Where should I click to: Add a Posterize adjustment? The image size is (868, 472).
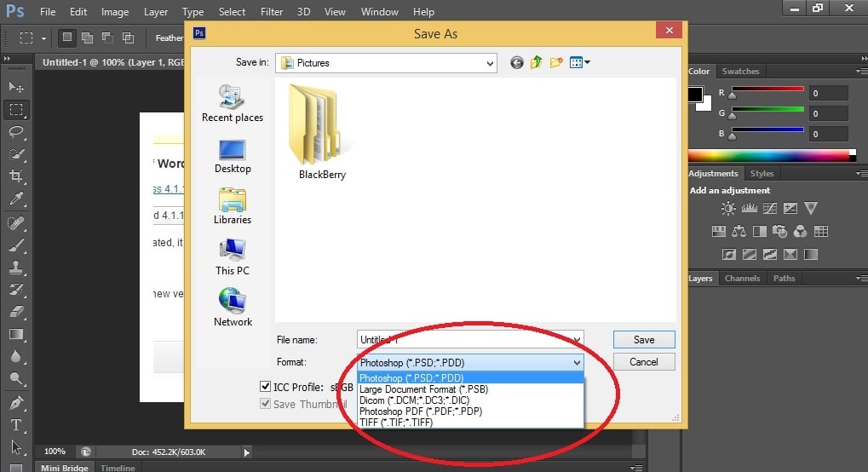coord(750,254)
